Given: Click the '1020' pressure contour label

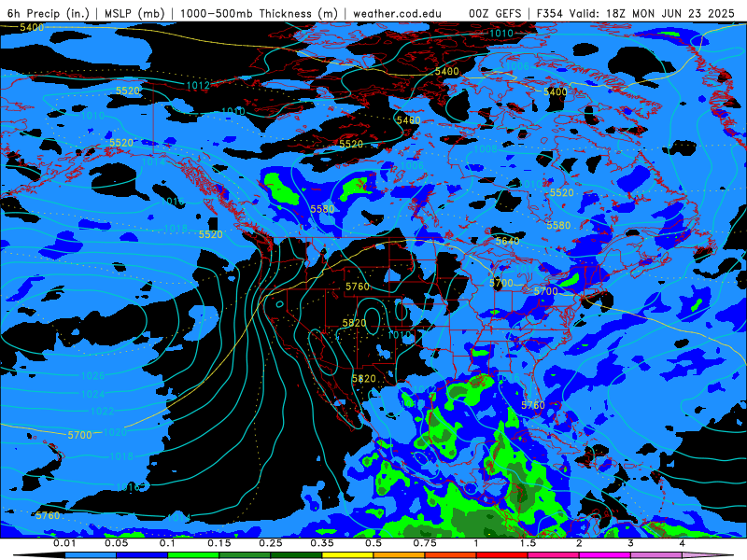Looking at the screenshot, I should point(115,432).
